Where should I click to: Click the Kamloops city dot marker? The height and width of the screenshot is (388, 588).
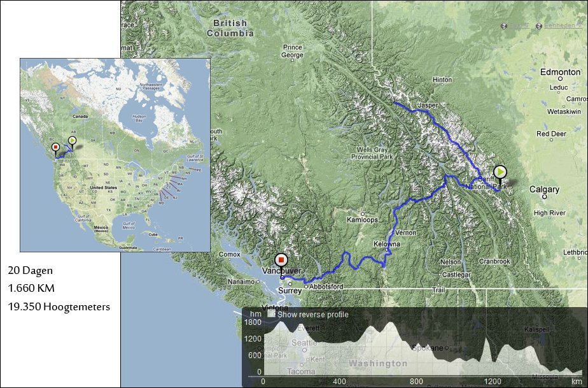pos(363,213)
